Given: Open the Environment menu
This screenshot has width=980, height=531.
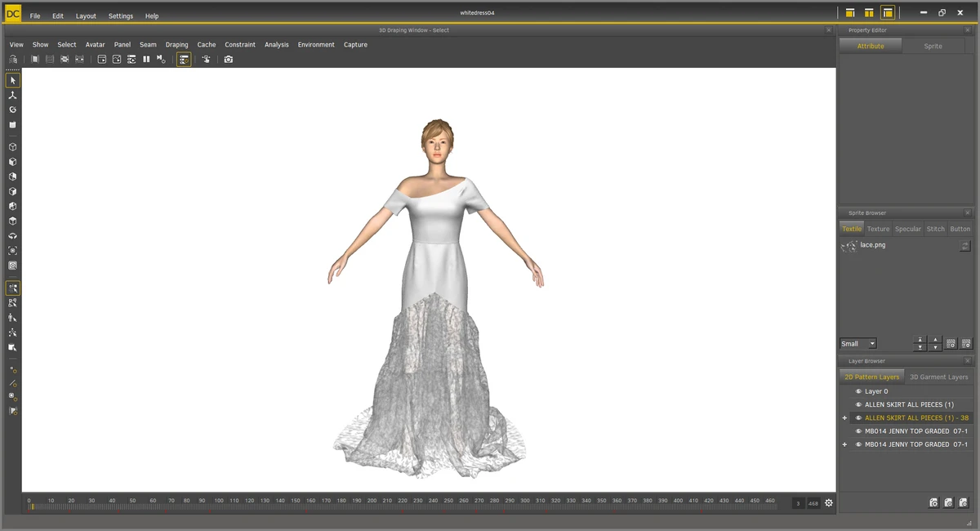Looking at the screenshot, I should pyautogui.click(x=316, y=45).
